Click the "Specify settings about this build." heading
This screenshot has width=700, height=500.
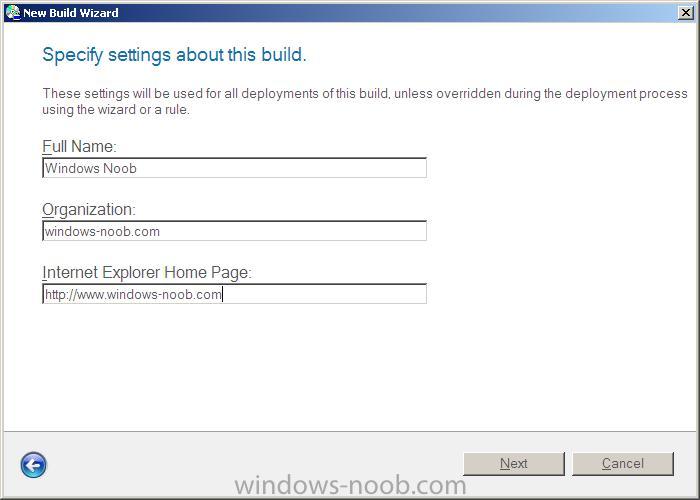pos(175,55)
